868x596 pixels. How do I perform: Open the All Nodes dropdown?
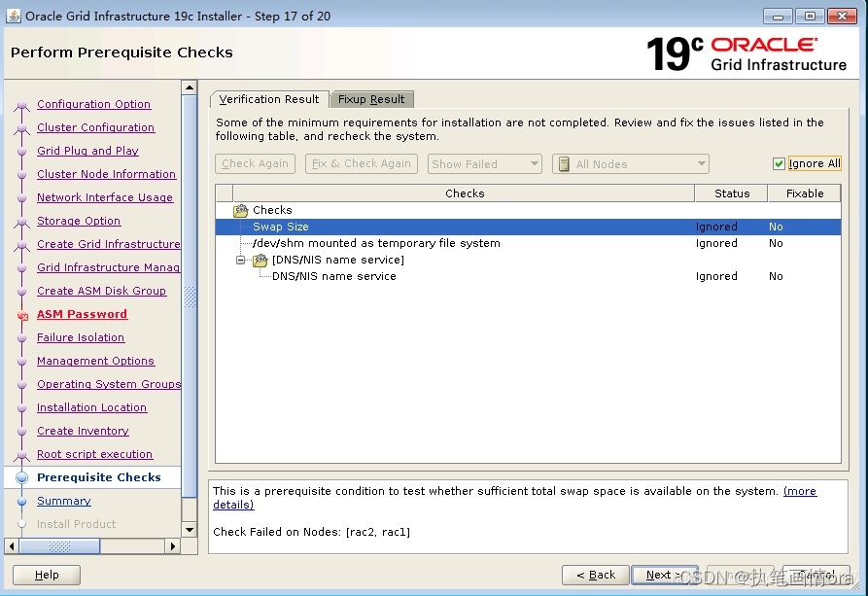(700, 163)
